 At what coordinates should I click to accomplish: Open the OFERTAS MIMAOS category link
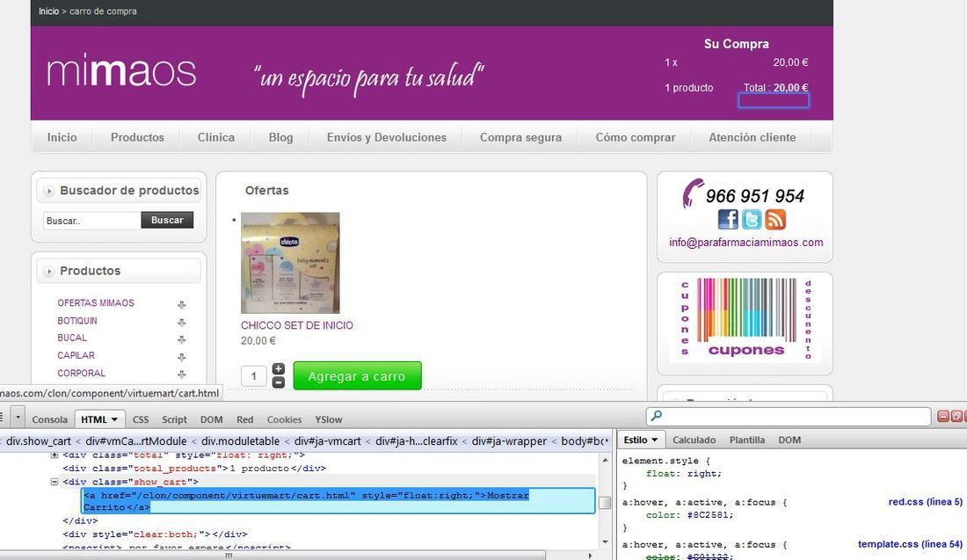96,302
